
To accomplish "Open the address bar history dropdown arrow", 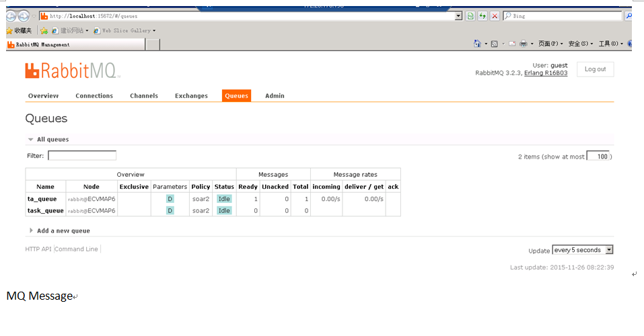I will coord(459,16).
